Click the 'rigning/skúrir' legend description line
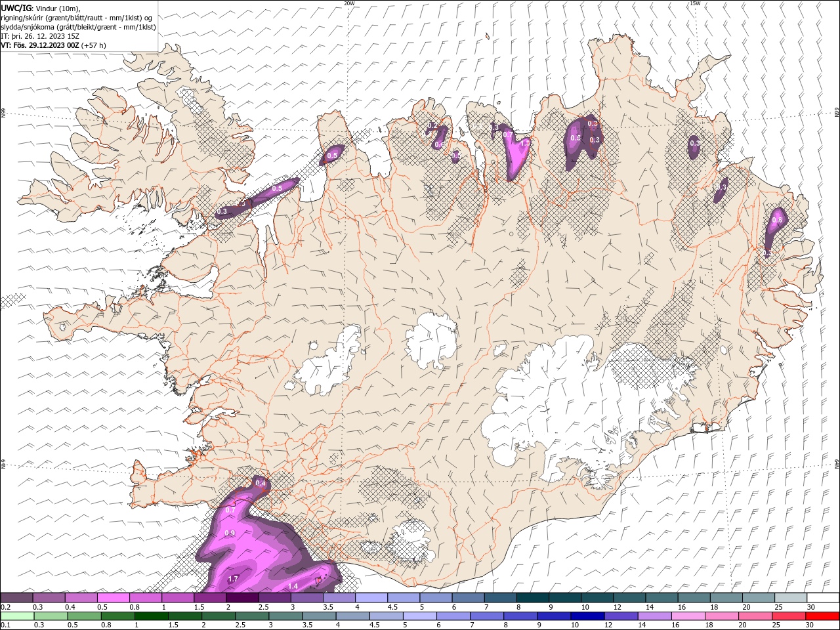This screenshot has height=630, width=840. coord(77,18)
